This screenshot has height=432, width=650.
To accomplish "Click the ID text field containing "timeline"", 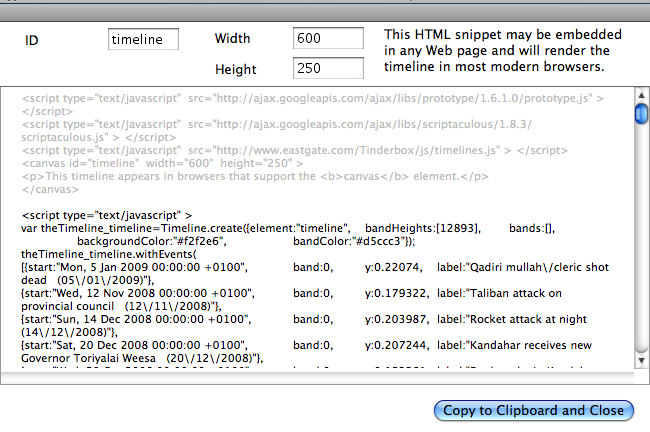I will point(142,39).
